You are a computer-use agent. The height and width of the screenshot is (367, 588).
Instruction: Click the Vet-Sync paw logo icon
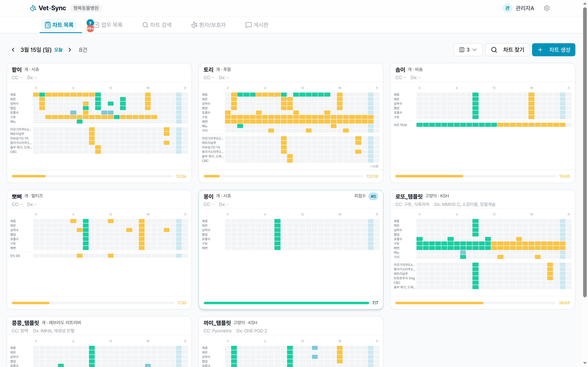pos(33,8)
